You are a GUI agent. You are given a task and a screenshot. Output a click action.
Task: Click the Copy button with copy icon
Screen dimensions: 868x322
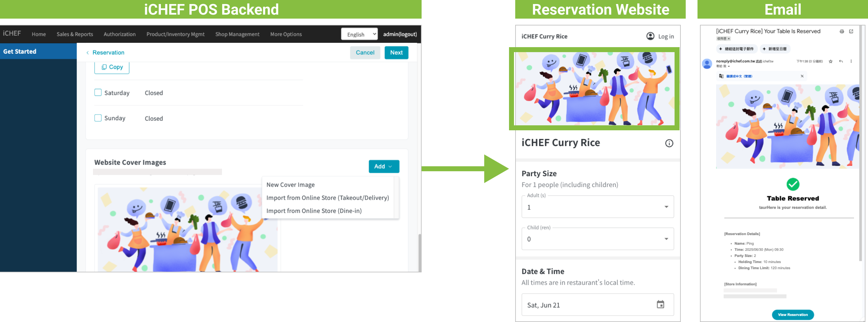112,67
